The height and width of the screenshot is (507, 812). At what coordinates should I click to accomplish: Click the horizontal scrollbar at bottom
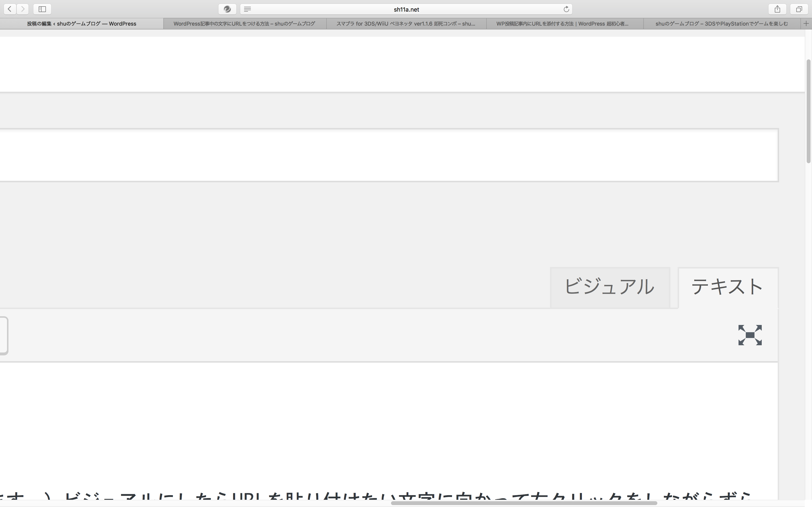[524, 503]
